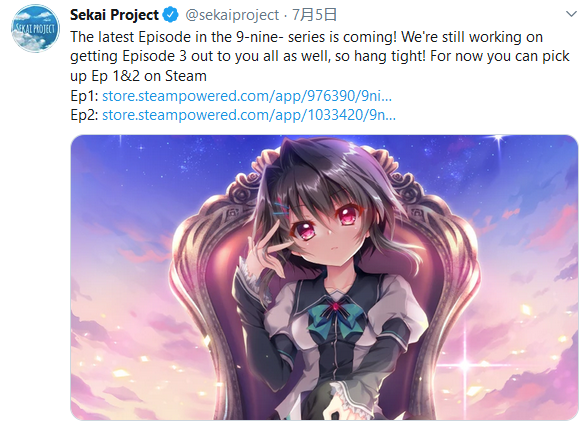The height and width of the screenshot is (428, 584).
Task: Click the blue verified badge
Action: tap(171, 15)
